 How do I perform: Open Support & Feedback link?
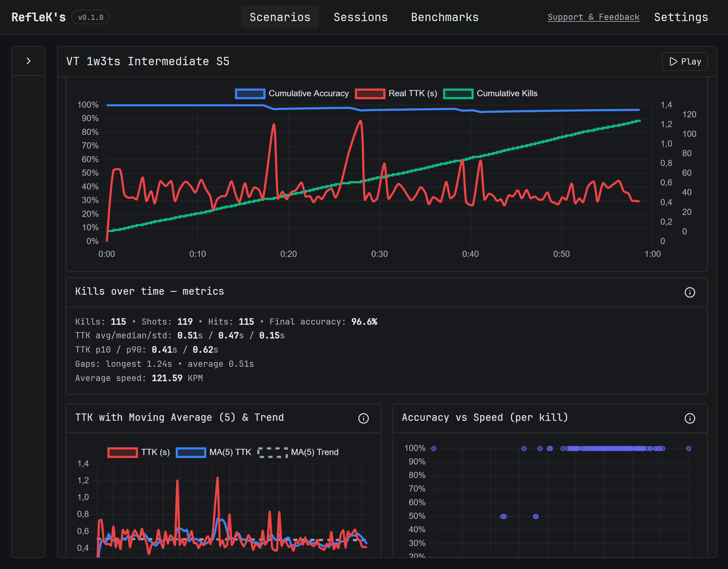click(x=593, y=17)
